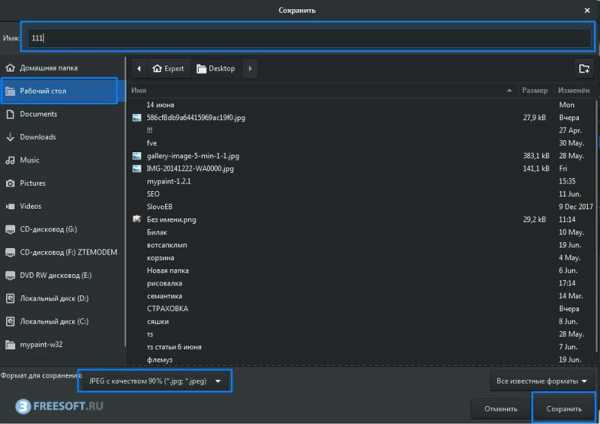Image resolution: width=600 pixels, height=424 pixels.
Task: Click the Save button
Action: [564, 409]
